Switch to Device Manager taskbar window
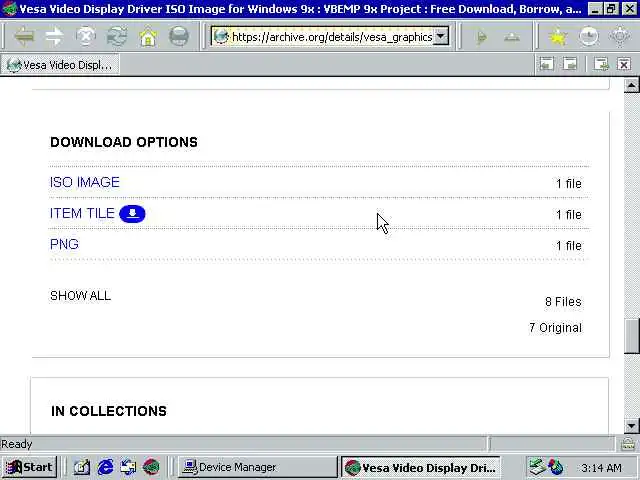This screenshot has width=640, height=480. 258,467
